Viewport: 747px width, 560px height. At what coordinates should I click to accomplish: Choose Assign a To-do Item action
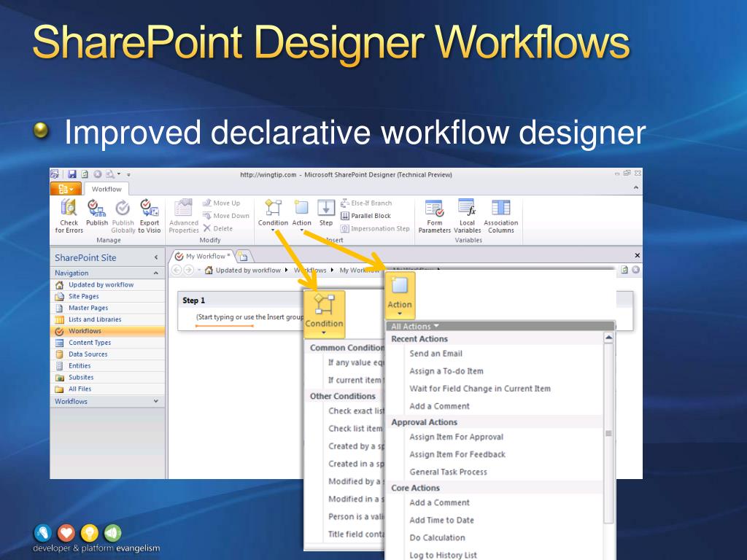click(446, 371)
